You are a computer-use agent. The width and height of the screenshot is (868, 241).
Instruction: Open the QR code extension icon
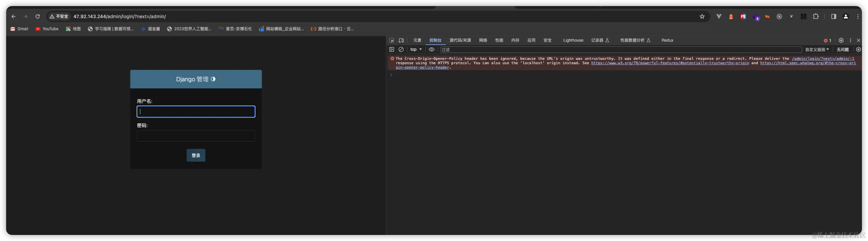(x=804, y=16)
